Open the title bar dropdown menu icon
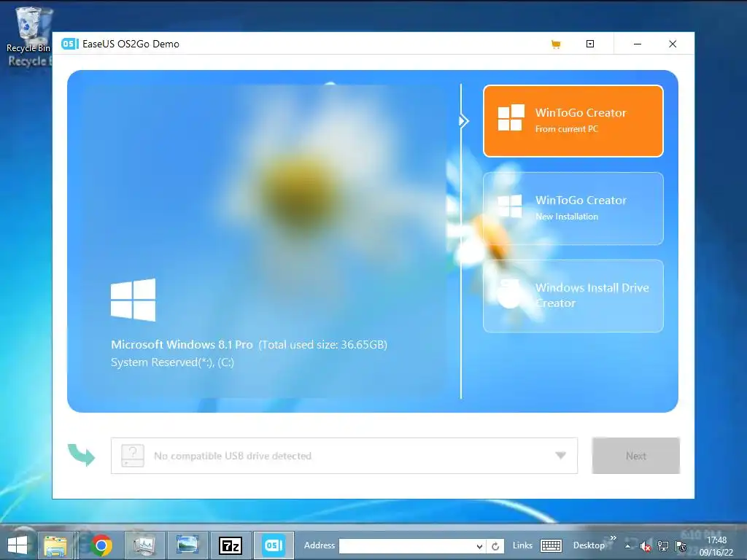This screenshot has height=560, width=747. 589,44
